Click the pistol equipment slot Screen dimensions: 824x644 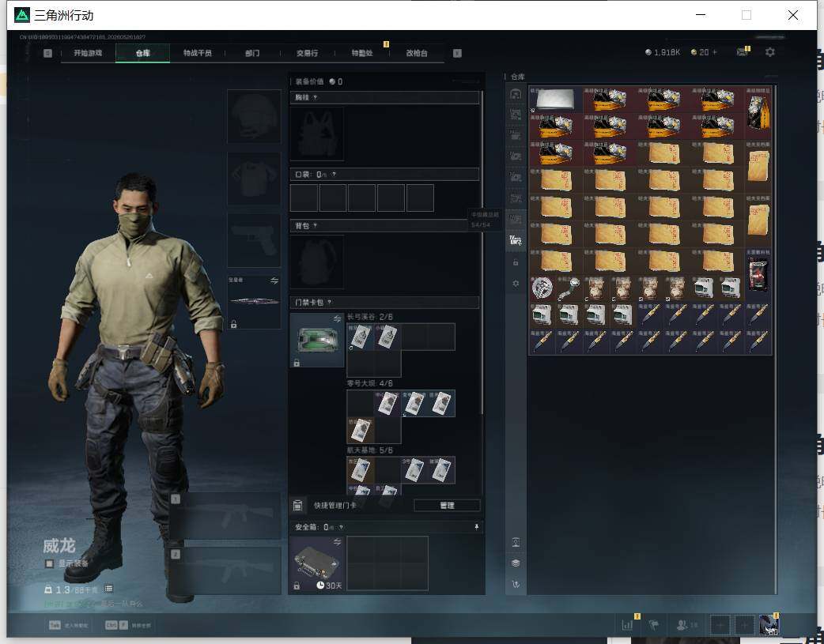[x=254, y=240]
